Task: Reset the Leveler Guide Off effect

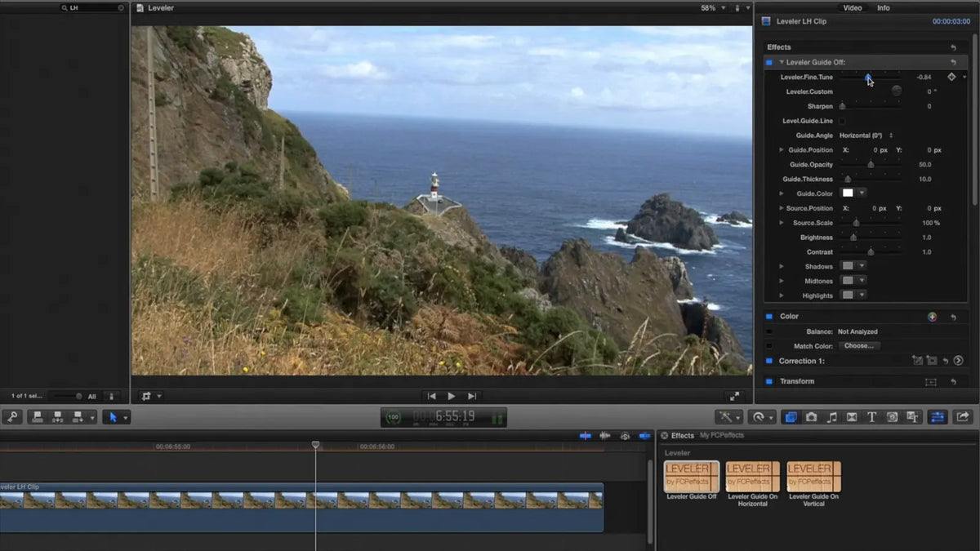Action: click(953, 62)
